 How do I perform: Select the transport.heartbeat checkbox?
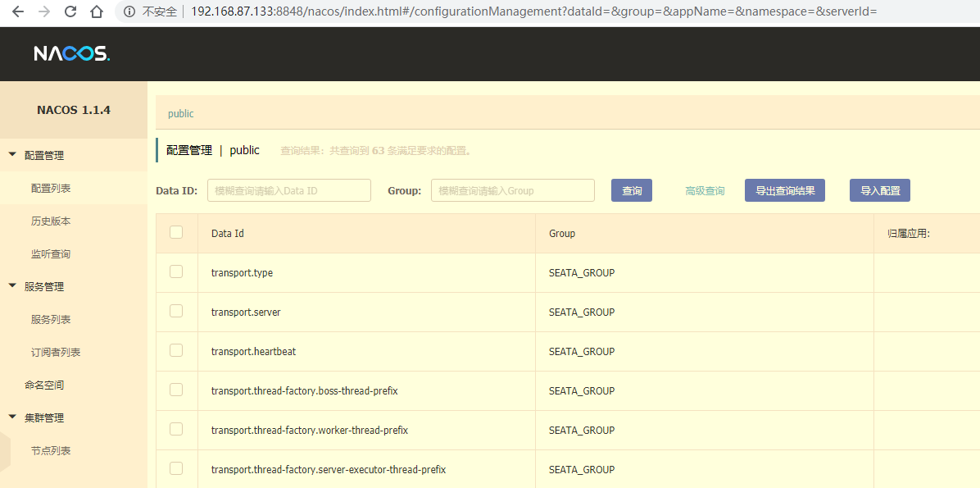click(176, 351)
